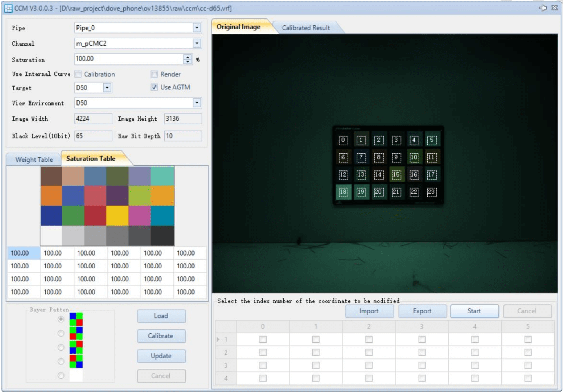The height and width of the screenshot is (392, 563).
Task: Enable the Render internal curve checkbox
Action: tap(154, 74)
